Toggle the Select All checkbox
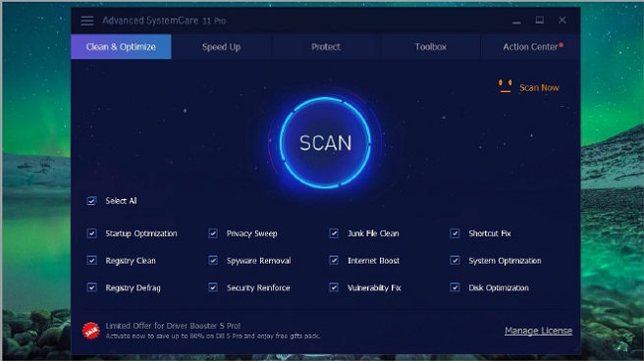Viewport: 644px width, 361px height. pos(91,200)
